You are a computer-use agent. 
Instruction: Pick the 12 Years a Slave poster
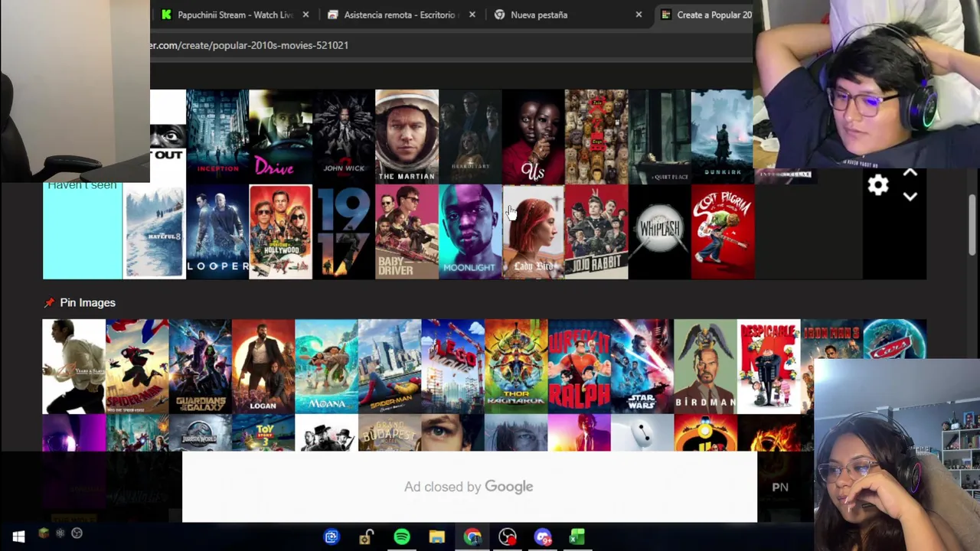click(73, 367)
